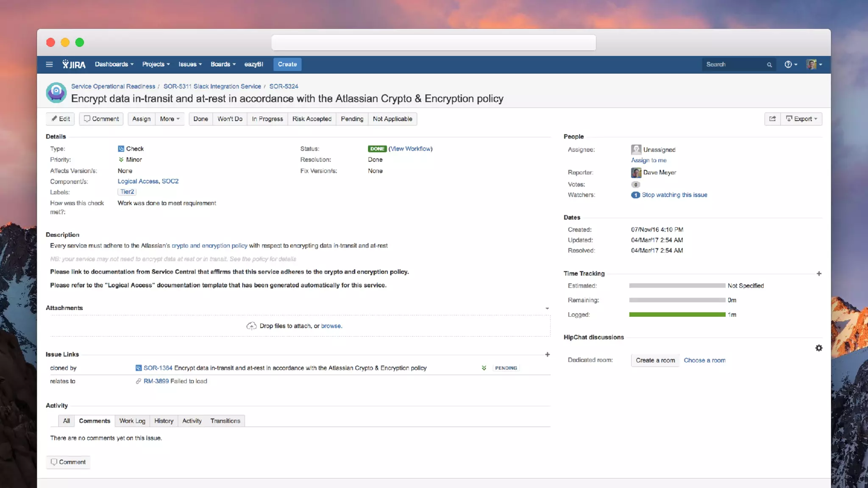
Task: Click plus to log time tracking
Action: pyautogui.click(x=819, y=274)
